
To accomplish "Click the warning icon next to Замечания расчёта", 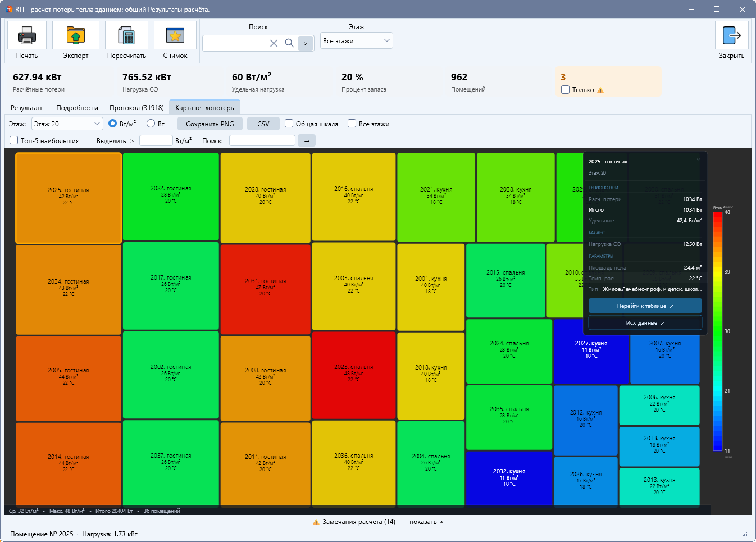I will [316, 522].
